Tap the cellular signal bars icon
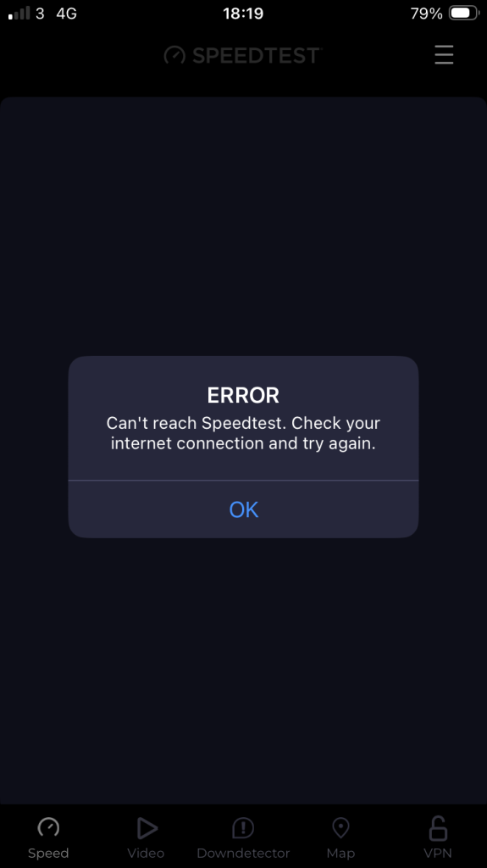The width and height of the screenshot is (487, 868). pos(19,14)
